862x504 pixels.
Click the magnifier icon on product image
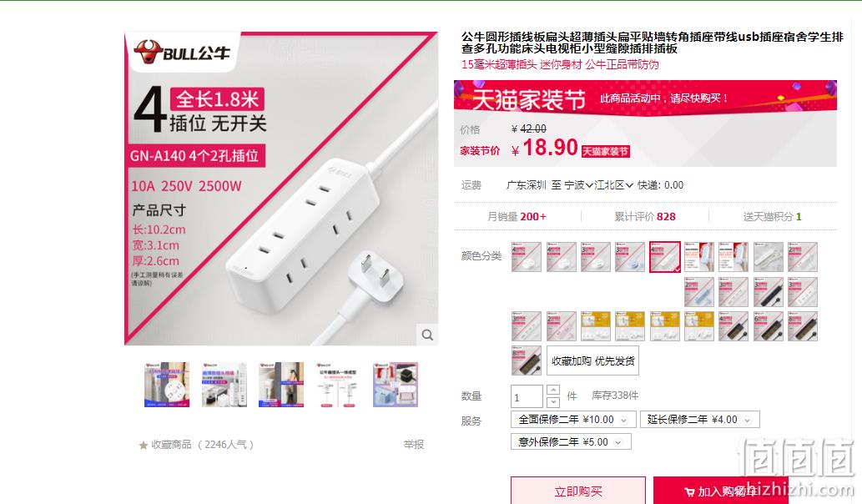tap(427, 334)
